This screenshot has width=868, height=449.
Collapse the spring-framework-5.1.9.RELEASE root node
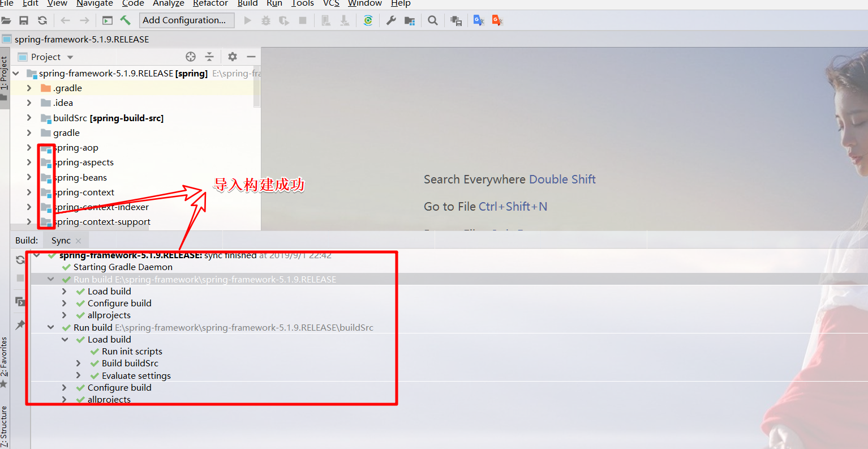tap(16, 74)
